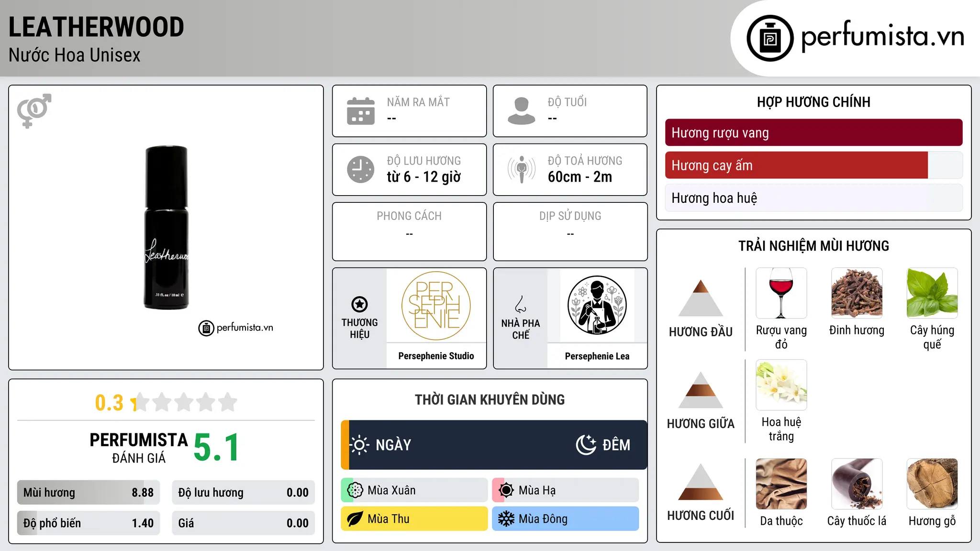This screenshot has width=980, height=551.
Task: Click the star badge icon above THƯƠNG HIỆU
Action: 359,304
